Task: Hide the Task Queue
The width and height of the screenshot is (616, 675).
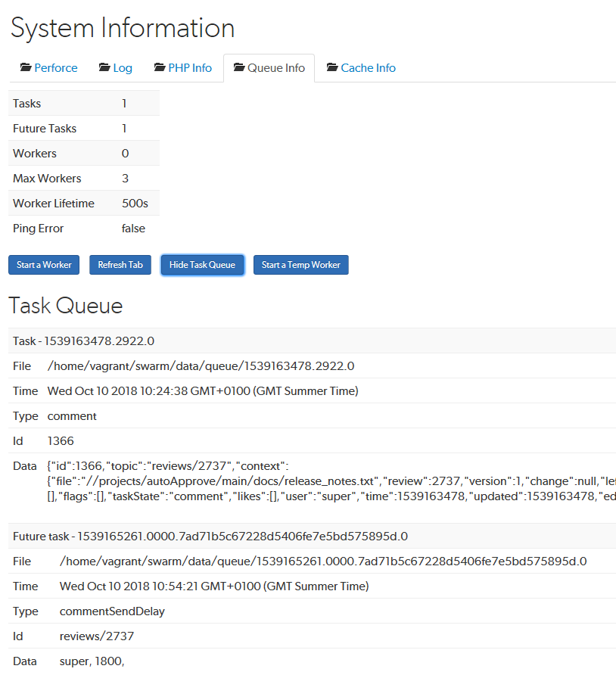Action: point(202,265)
